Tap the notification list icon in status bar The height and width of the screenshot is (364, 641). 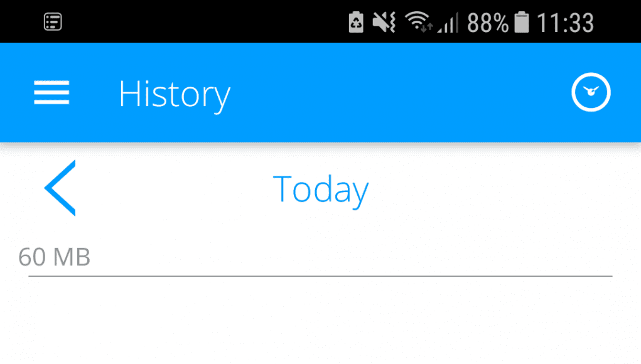(53, 22)
